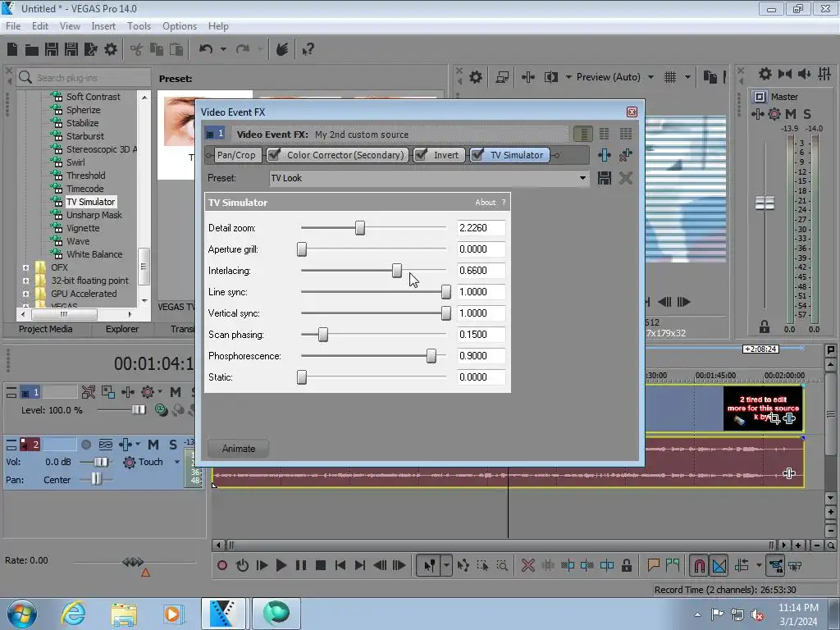Toggle Loop Playback icon
This screenshot has height=630, width=840.
242,565
